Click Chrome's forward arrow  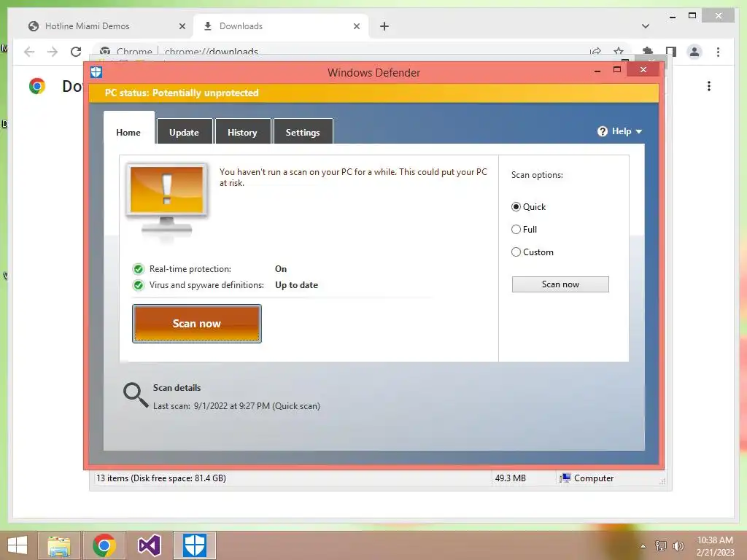pyautogui.click(x=53, y=52)
